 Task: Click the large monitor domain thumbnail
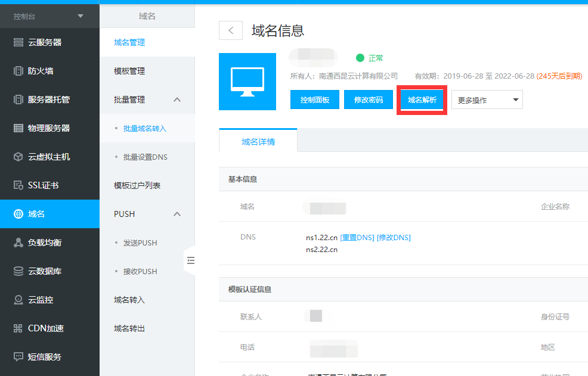pos(247,82)
